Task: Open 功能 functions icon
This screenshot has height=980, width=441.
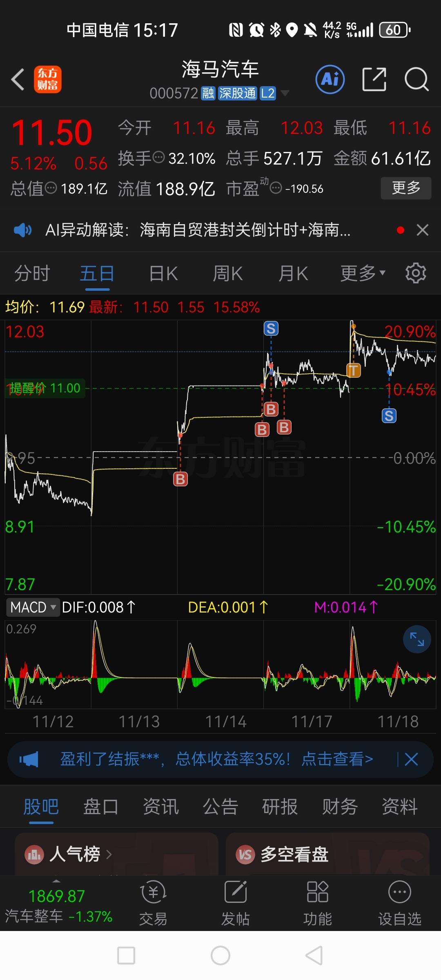Action: (318, 903)
